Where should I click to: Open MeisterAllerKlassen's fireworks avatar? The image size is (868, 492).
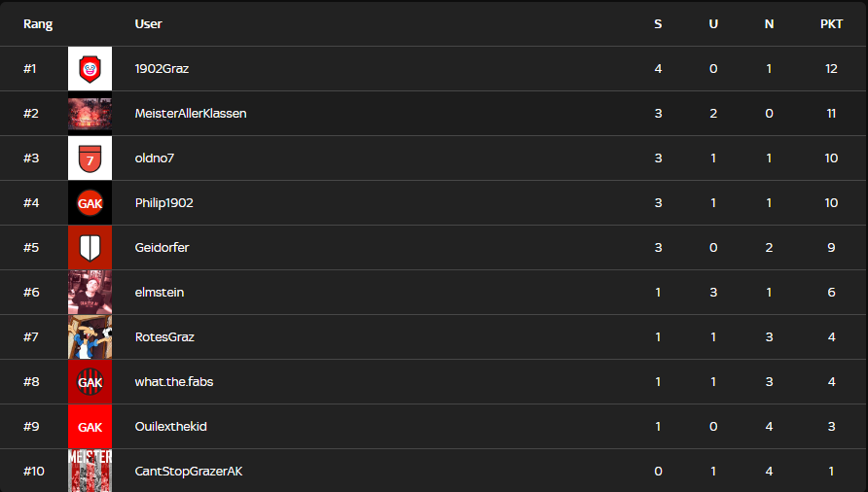point(90,114)
